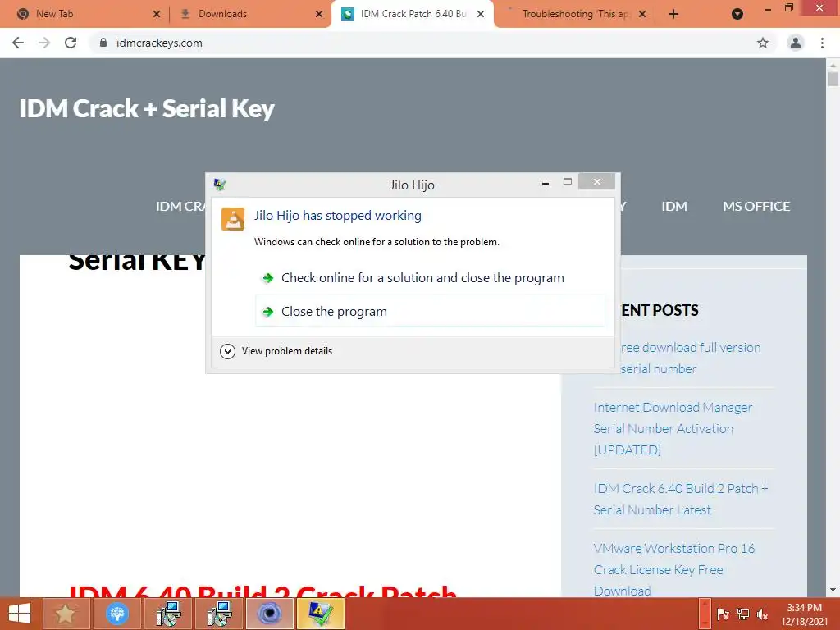Close the IDM Crack Patch tab
The width and height of the screenshot is (840, 630).
click(481, 14)
